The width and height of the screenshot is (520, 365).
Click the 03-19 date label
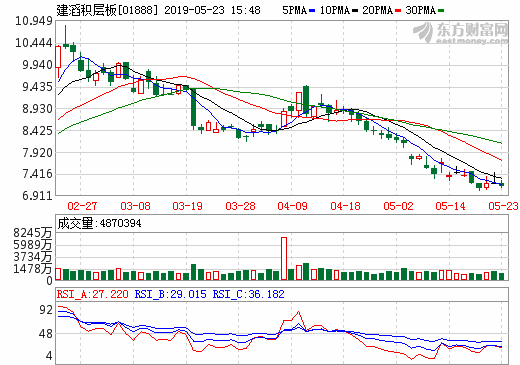pos(187,206)
